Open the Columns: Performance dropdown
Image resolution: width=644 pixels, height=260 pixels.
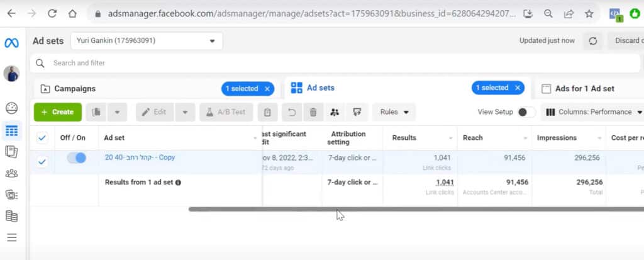[592, 112]
